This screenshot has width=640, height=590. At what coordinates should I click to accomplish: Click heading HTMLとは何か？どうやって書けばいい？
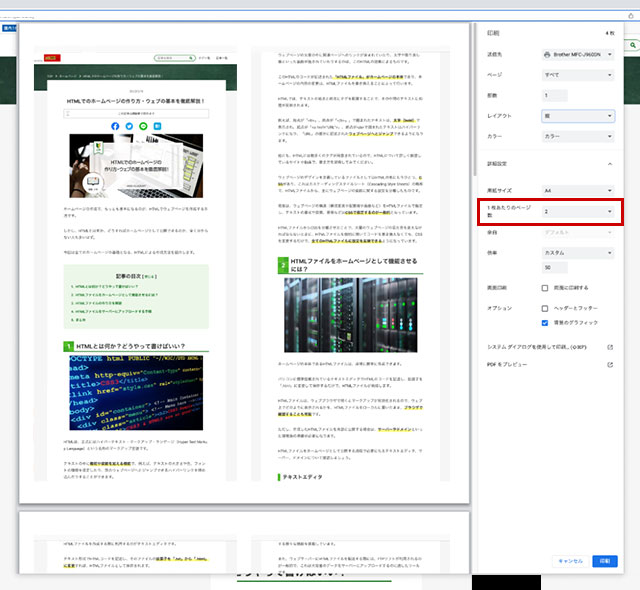(131, 346)
